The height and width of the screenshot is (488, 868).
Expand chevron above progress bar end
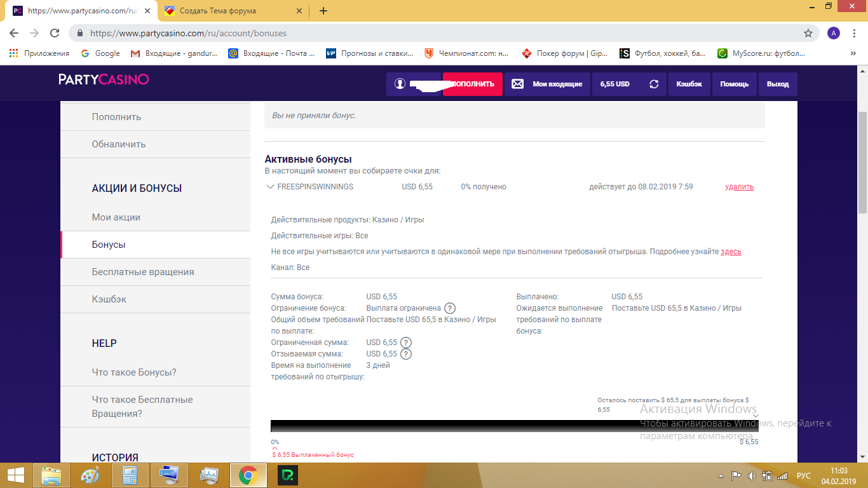(756, 416)
